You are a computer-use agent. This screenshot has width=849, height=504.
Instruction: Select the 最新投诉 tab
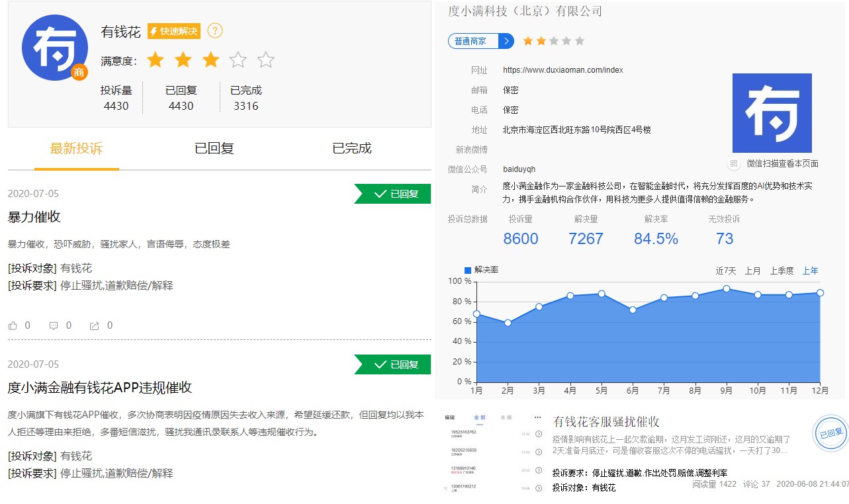[77, 148]
